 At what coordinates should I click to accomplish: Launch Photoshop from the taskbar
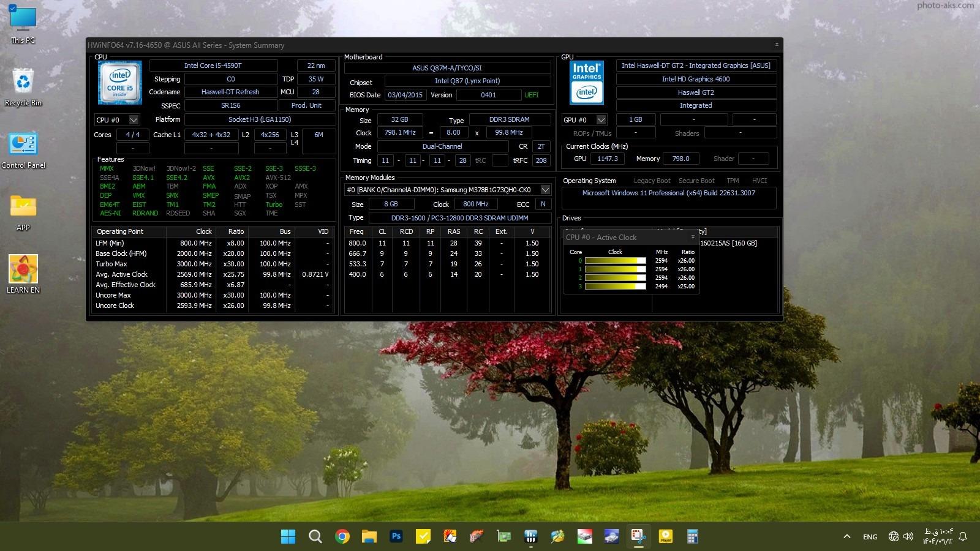pos(396,536)
